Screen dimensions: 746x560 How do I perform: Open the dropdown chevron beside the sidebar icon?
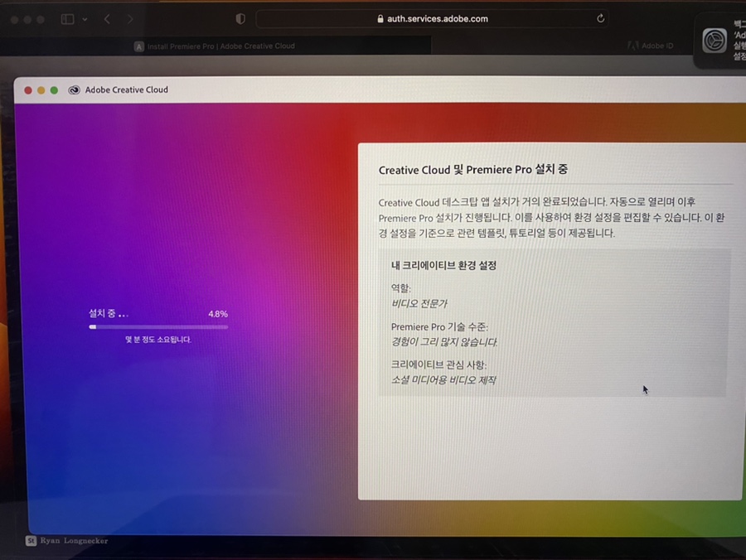pos(85,20)
